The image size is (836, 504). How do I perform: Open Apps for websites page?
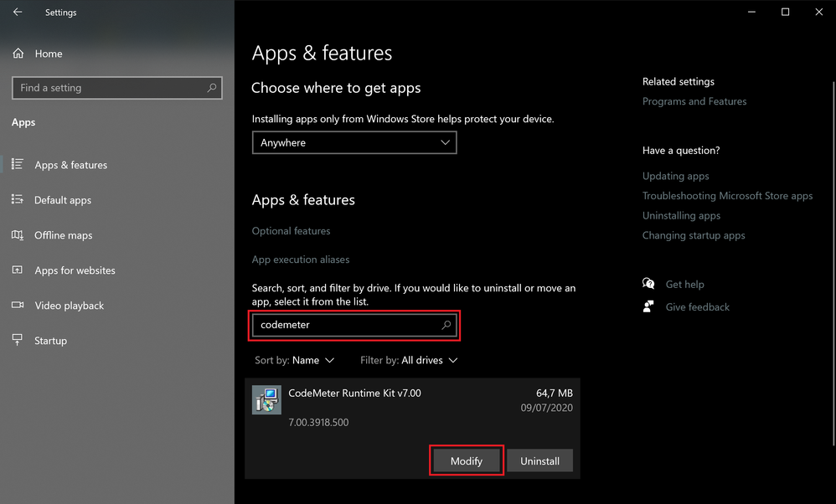(x=75, y=270)
